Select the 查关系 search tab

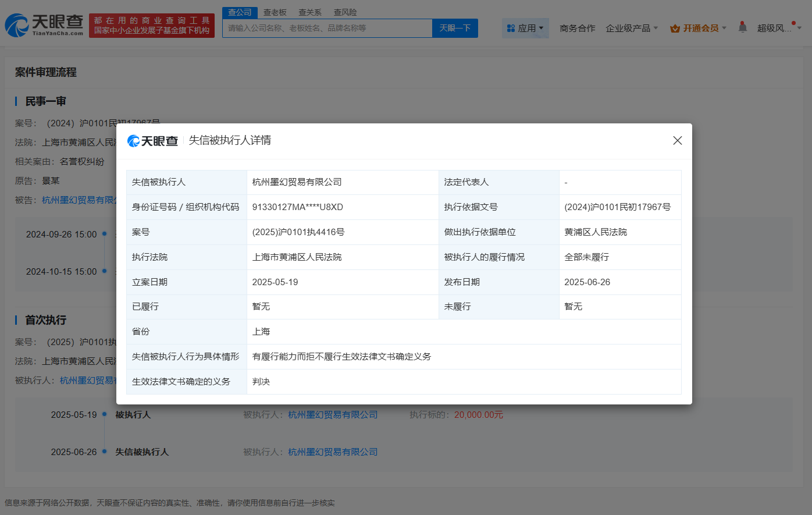coord(309,12)
